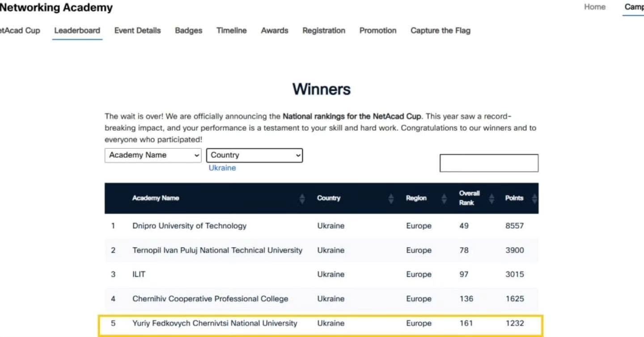Screen dimensions: 644x337
Task: Go to the NetAcad Cup tab
Action: coord(20,30)
